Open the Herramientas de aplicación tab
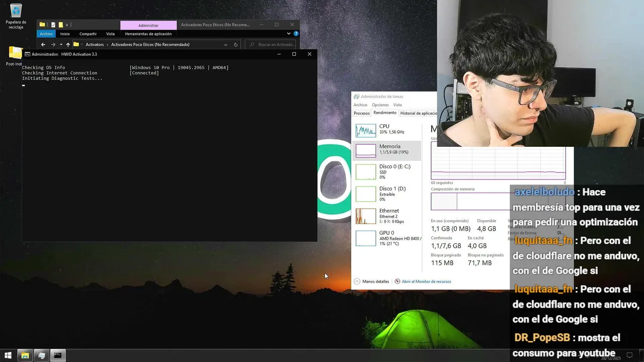This screenshot has height=362, width=644. coord(148,34)
